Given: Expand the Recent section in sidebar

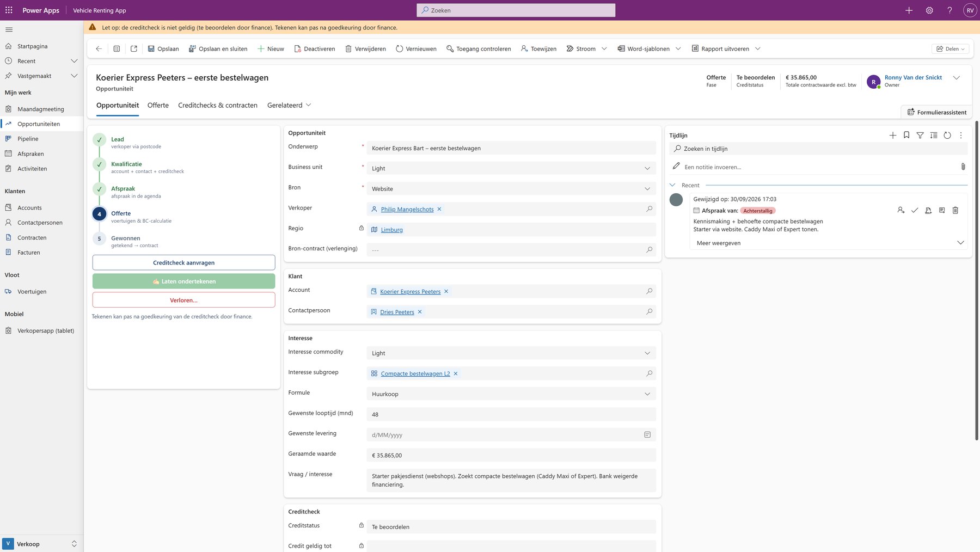Looking at the screenshot, I should [x=74, y=61].
